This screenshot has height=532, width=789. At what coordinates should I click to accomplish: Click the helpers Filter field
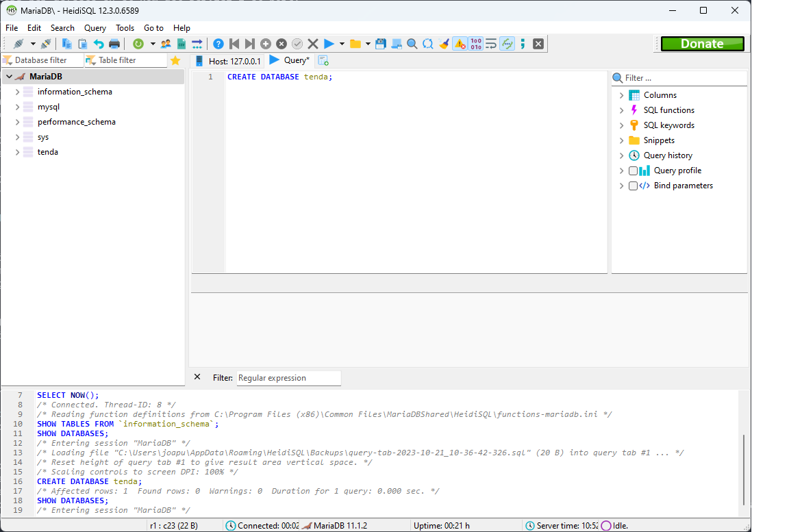(684, 78)
